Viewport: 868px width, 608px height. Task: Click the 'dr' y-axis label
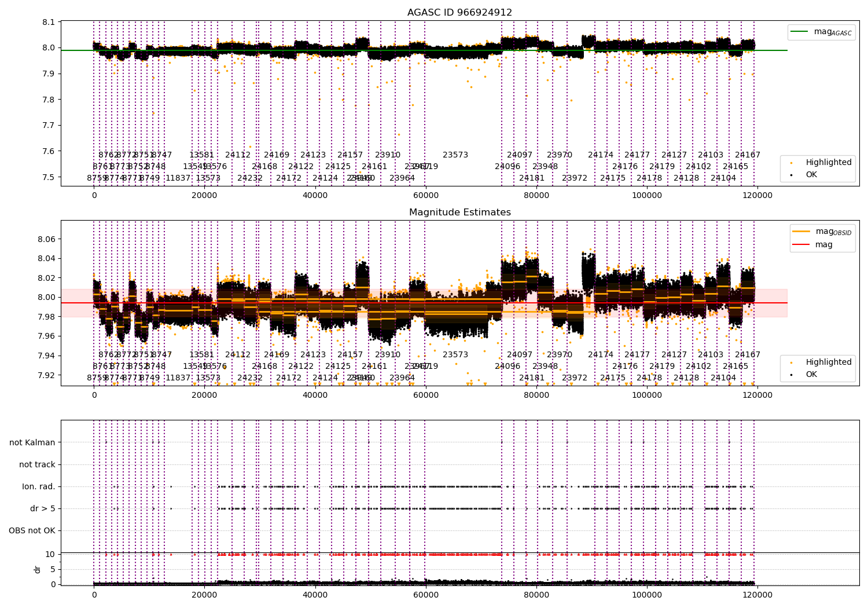coord(38,569)
